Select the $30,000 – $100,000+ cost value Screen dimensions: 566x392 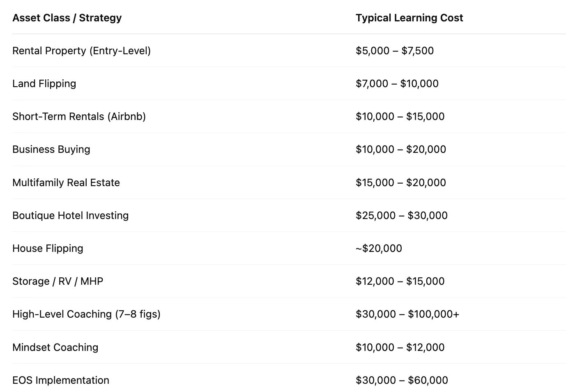[407, 314]
